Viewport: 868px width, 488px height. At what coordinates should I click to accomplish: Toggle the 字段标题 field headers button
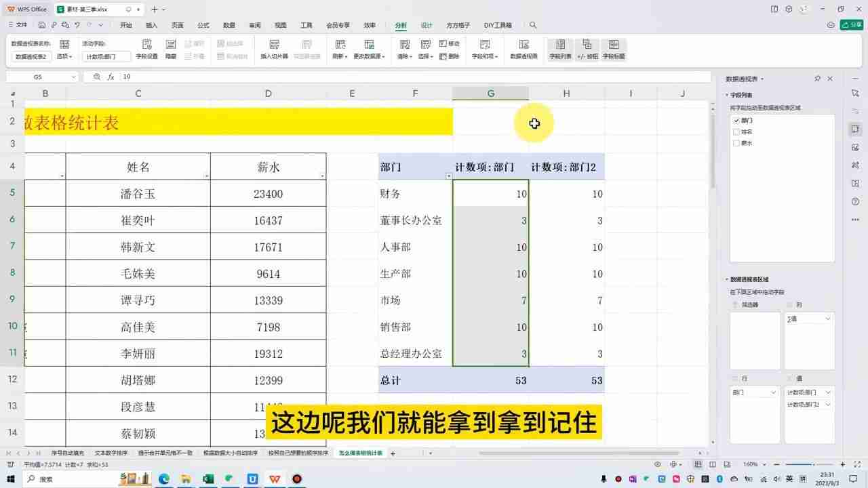pos(614,49)
